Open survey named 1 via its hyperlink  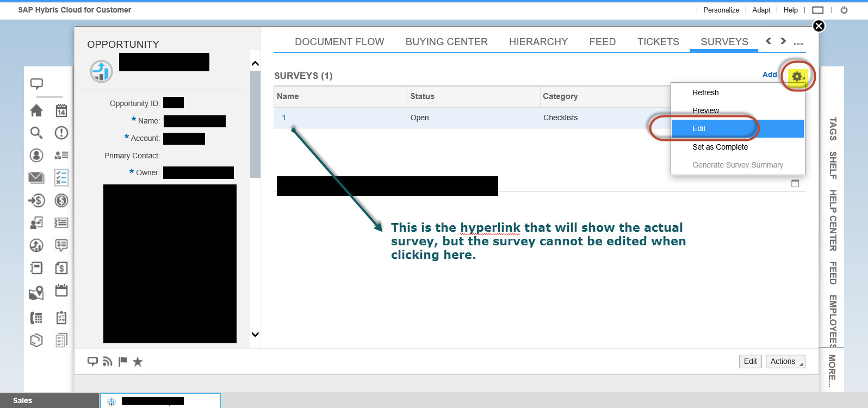coord(284,118)
